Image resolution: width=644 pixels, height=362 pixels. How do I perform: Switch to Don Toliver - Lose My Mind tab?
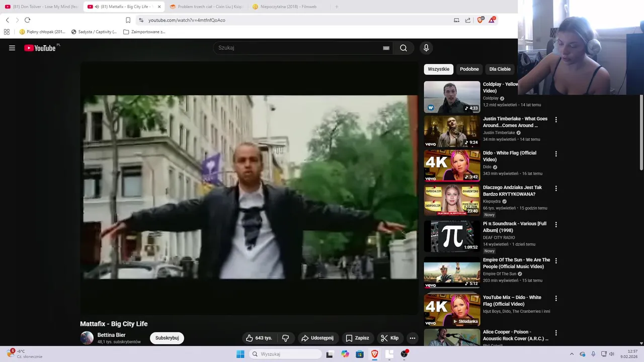[41, 7]
